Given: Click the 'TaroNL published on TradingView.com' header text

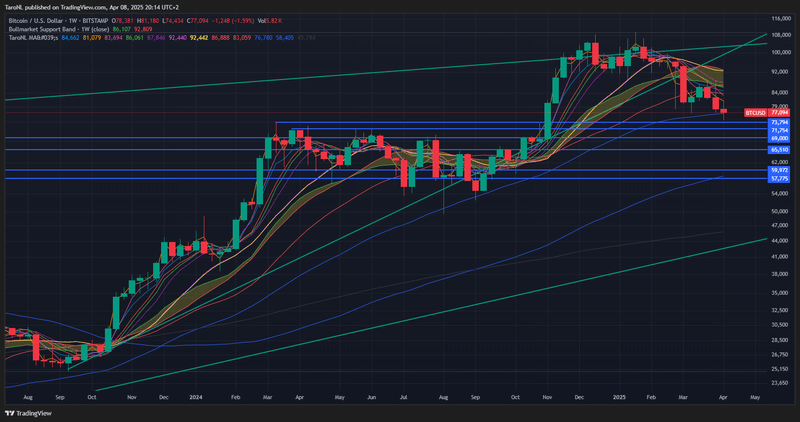Looking at the screenshot, I should [56, 7].
